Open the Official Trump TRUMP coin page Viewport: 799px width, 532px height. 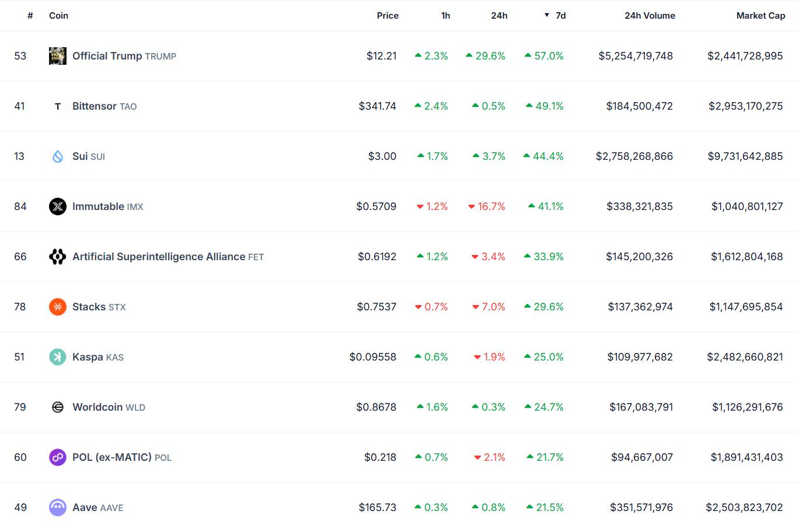coord(124,56)
